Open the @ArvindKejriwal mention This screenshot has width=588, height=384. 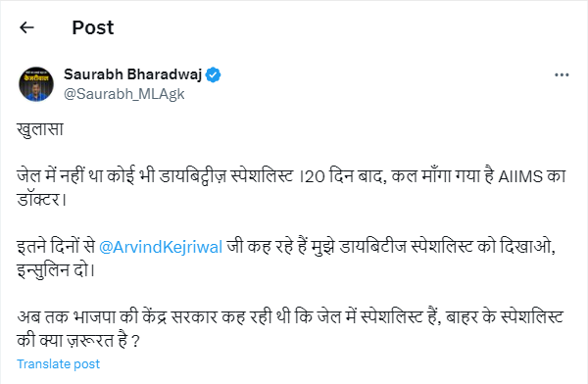[161, 247]
